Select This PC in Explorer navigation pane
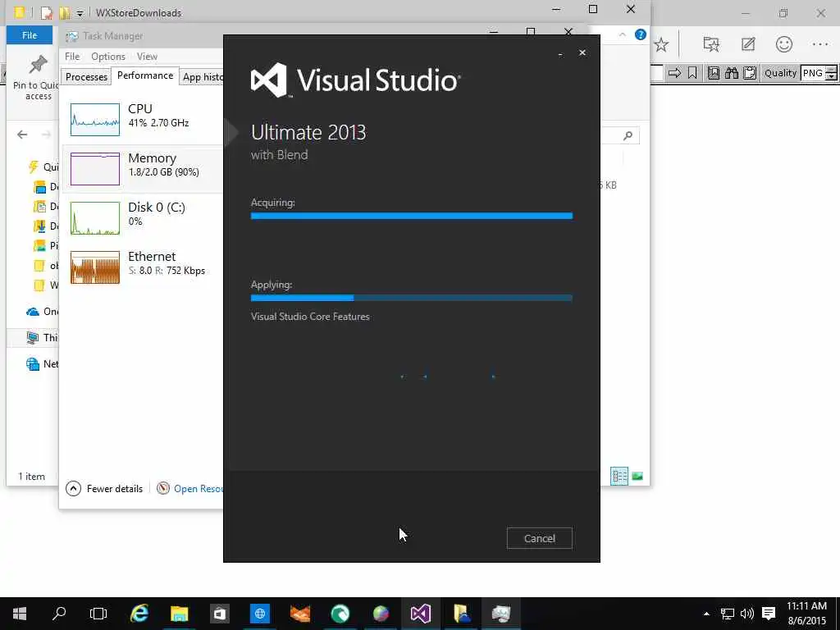The width and height of the screenshot is (840, 630). [x=43, y=337]
